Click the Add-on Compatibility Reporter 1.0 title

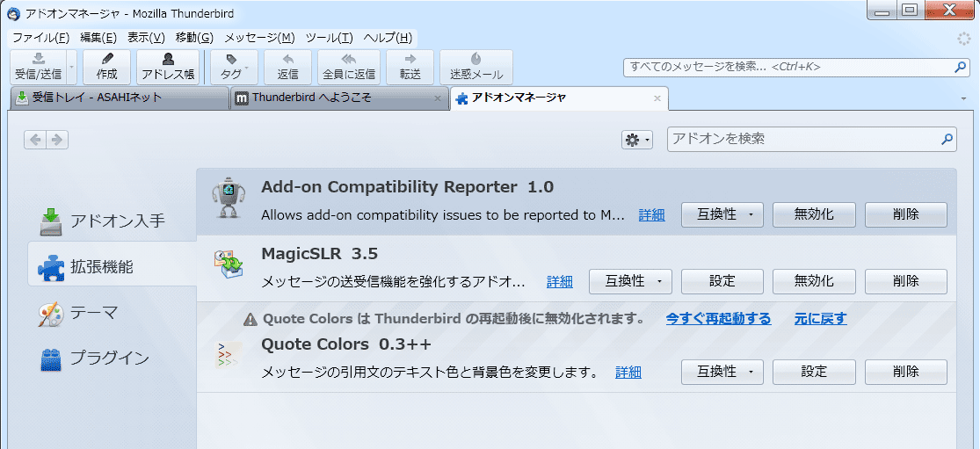point(408,187)
